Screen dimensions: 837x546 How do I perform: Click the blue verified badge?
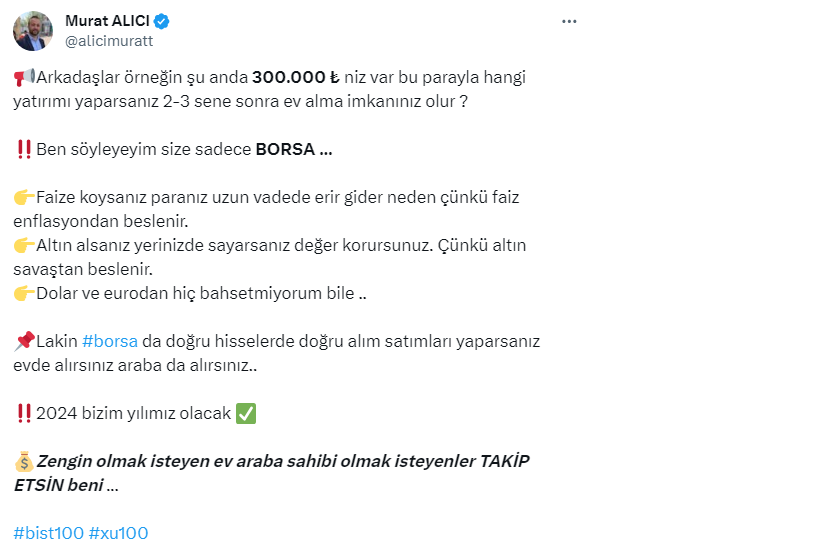162,21
